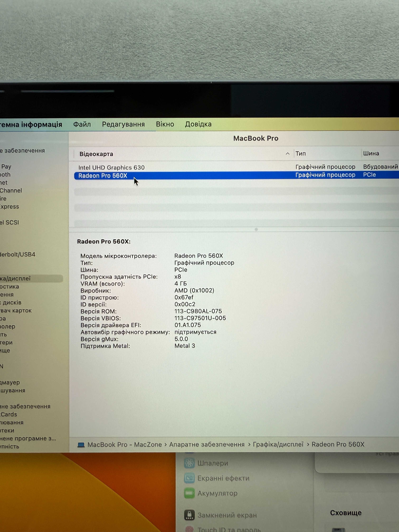Click VBIOS version 113-C97501U-005
Viewport: 399px width, 532px height.
(200, 318)
